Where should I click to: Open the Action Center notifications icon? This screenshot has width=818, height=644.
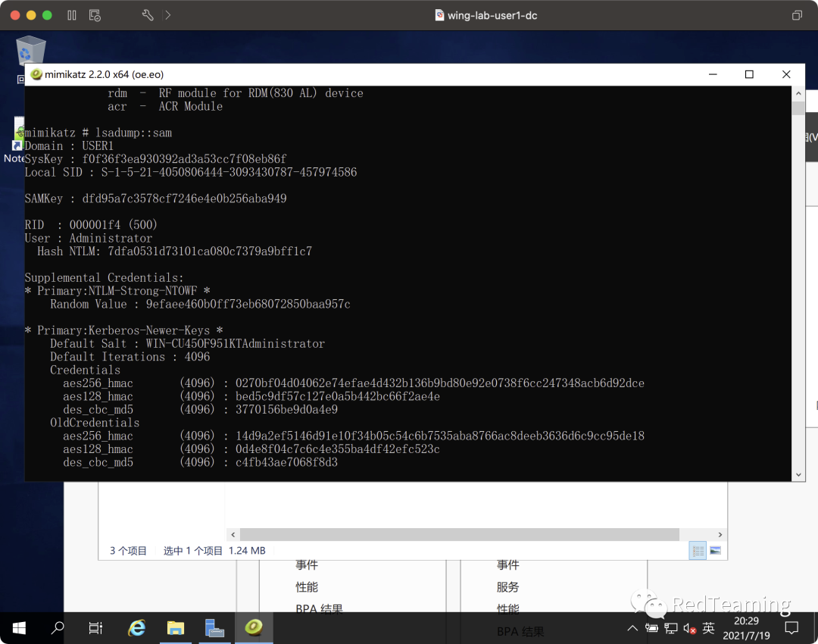click(x=791, y=628)
